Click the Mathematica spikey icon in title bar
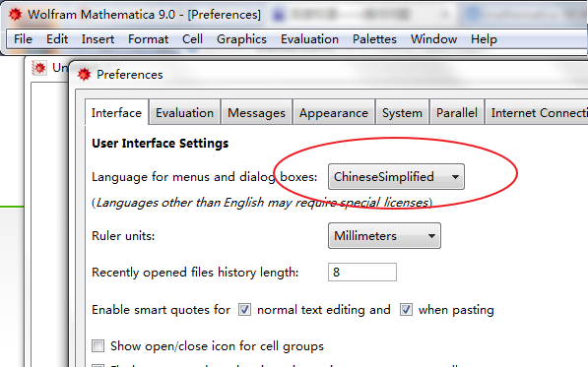Viewport: 588px width, 367px height. coord(16,14)
